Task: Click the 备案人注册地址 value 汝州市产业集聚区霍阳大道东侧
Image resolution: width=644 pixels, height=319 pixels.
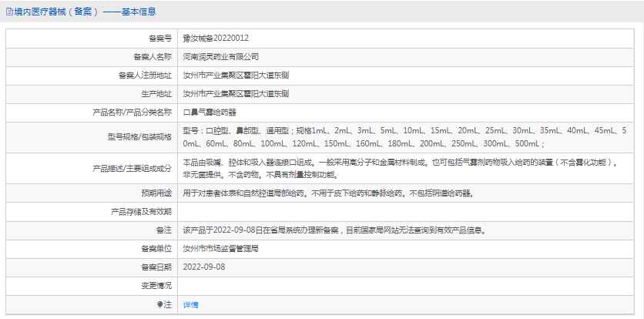Action: tap(236, 76)
